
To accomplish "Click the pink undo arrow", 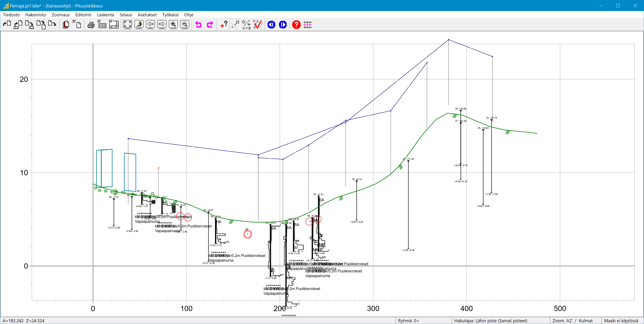I will click(x=198, y=24).
